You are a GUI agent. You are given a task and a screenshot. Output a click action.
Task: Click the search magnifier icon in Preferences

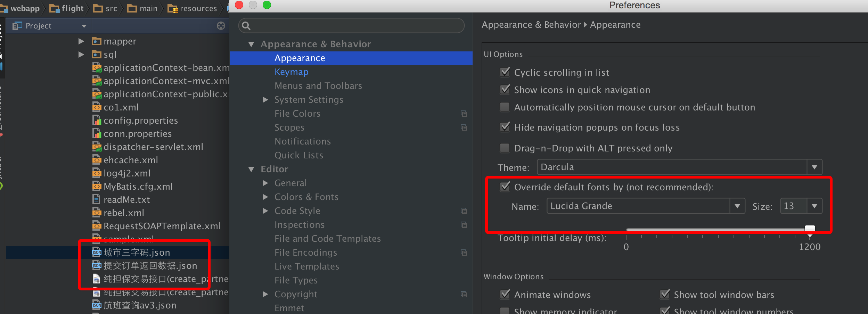pyautogui.click(x=246, y=26)
